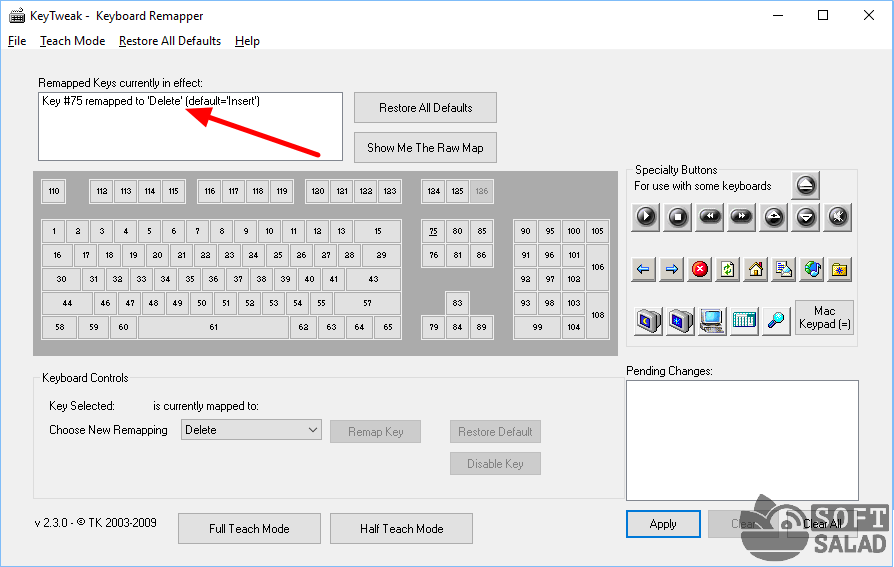Select the Eject specialty button
Image resolution: width=894 pixels, height=567 pixels.
coord(806,185)
